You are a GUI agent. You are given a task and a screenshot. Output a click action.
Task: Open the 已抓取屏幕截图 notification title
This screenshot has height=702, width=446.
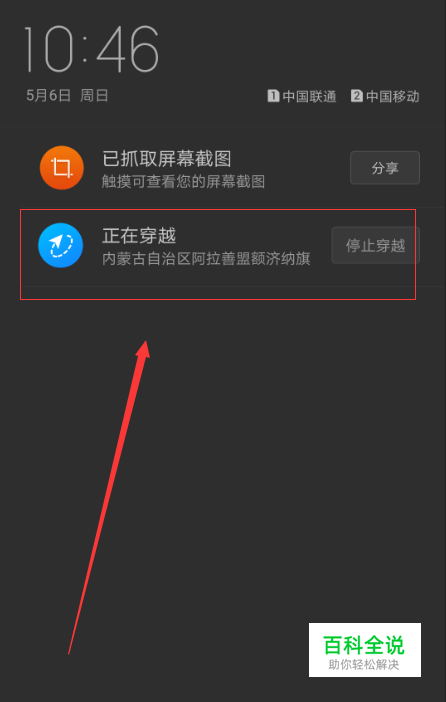(x=167, y=158)
